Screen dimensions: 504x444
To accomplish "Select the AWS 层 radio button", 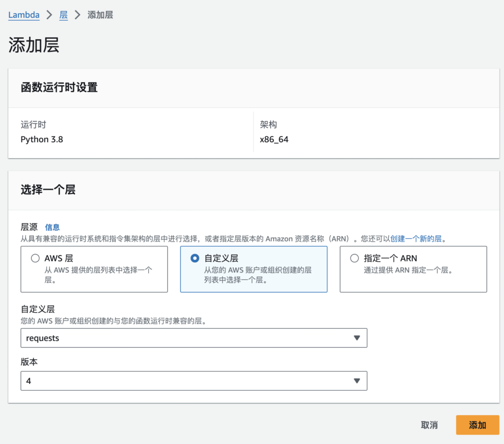I will (35, 258).
